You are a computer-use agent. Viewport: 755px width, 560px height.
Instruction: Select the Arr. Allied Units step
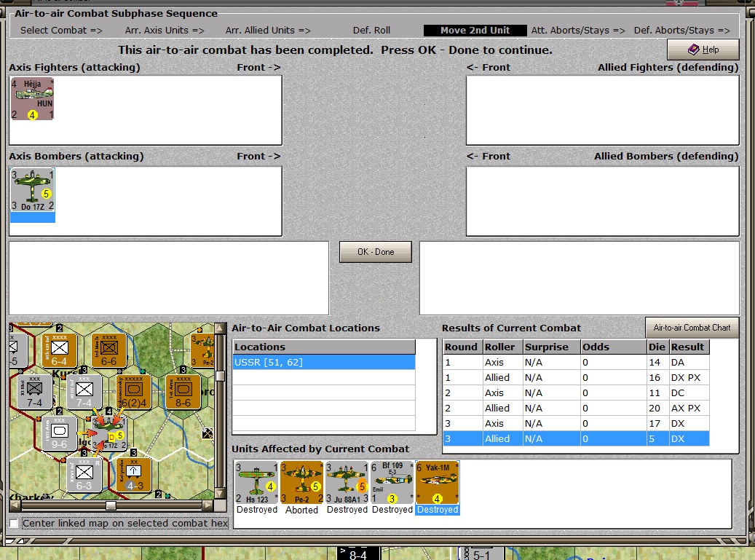coord(268,31)
